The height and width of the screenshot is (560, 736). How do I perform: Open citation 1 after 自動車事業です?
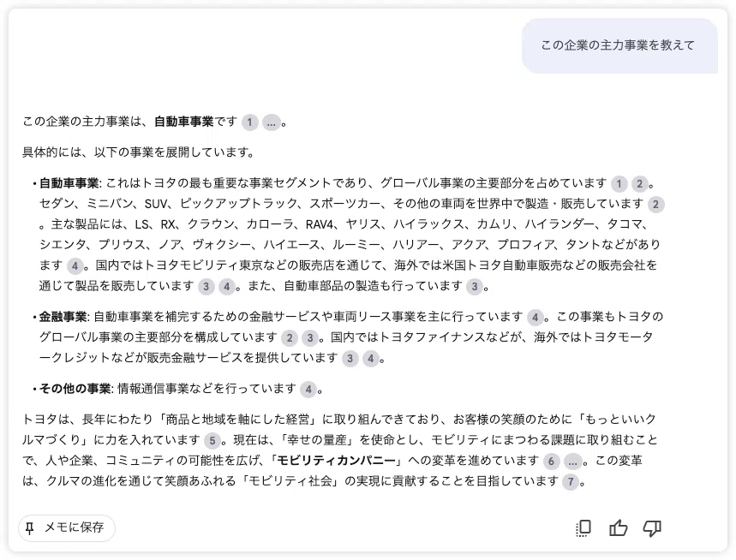[249, 123]
